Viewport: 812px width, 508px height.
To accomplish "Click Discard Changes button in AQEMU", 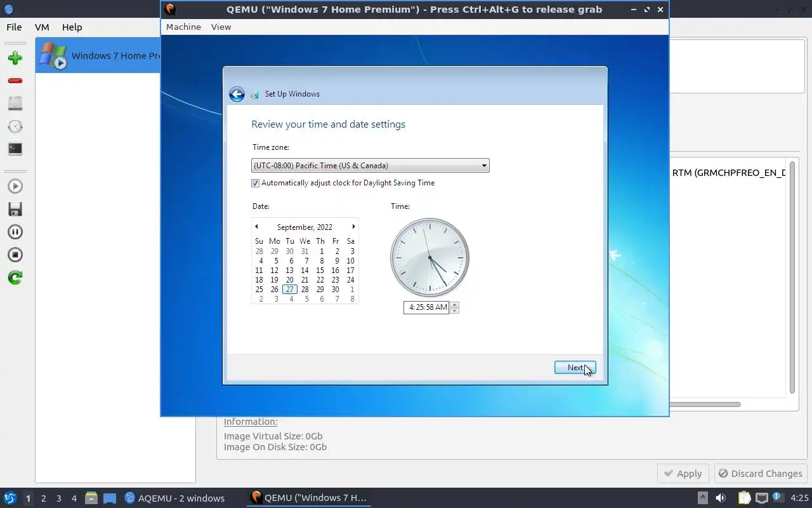I will 759,474.
